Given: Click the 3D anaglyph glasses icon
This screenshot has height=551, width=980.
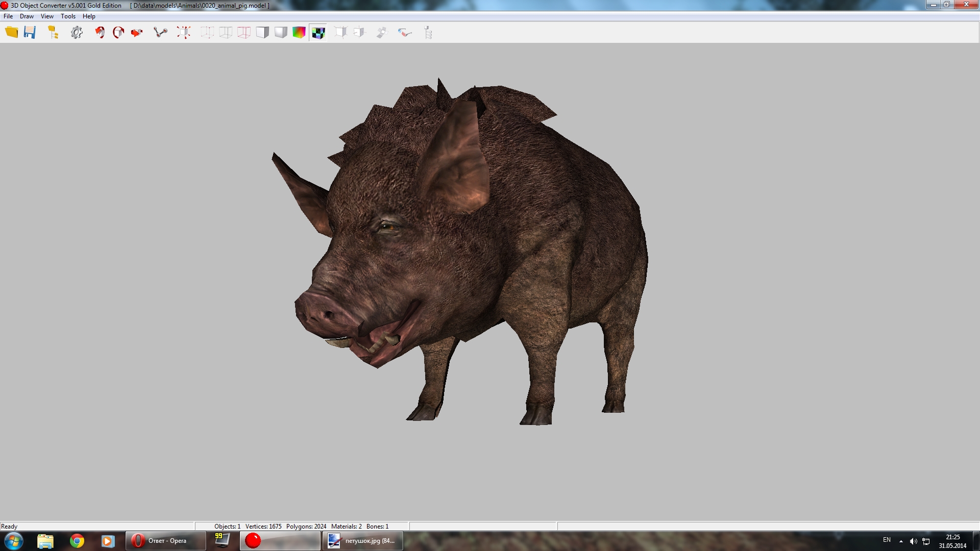Looking at the screenshot, I should coord(405,33).
